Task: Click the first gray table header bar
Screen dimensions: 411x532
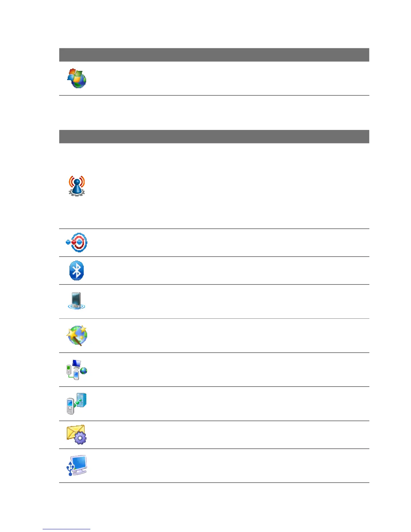Action: pyautogui.click(x=214, y=55)
